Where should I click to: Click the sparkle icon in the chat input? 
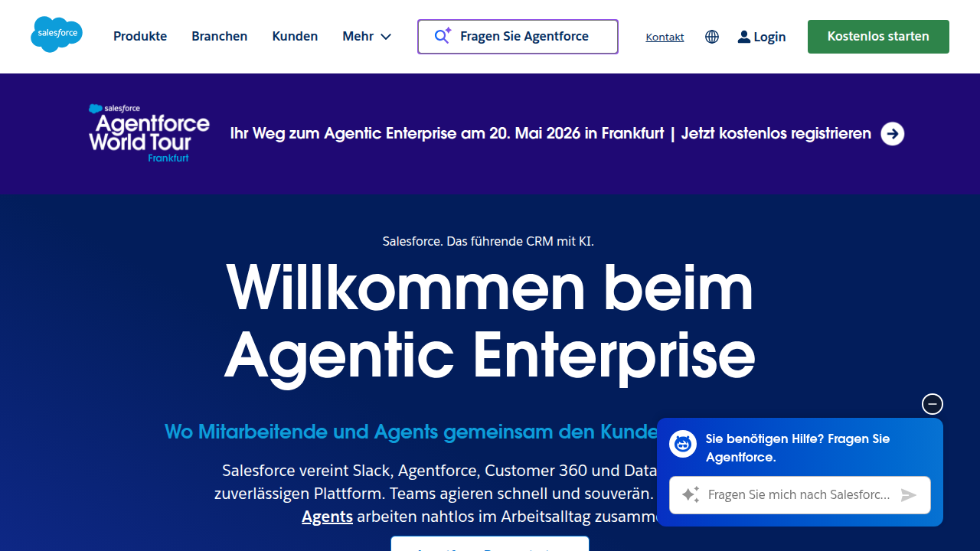[691, 495]
